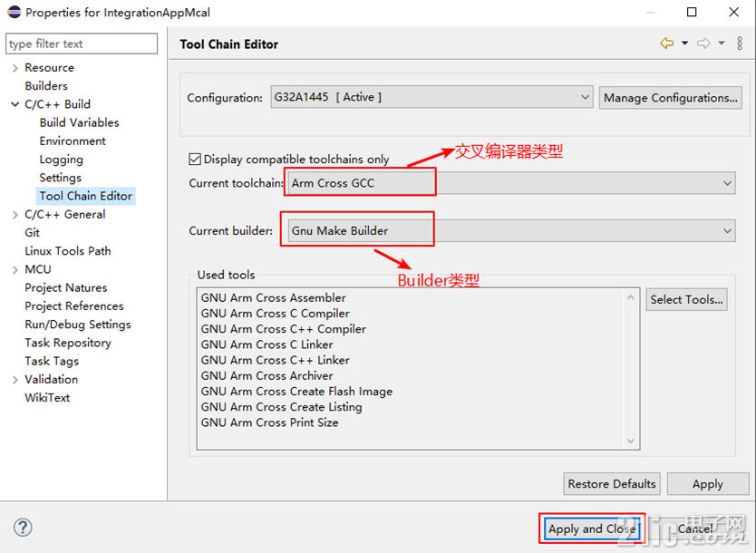The image size is (756, 553).
Task: Click the Select Tools button
Action: [x=686, y=299]
